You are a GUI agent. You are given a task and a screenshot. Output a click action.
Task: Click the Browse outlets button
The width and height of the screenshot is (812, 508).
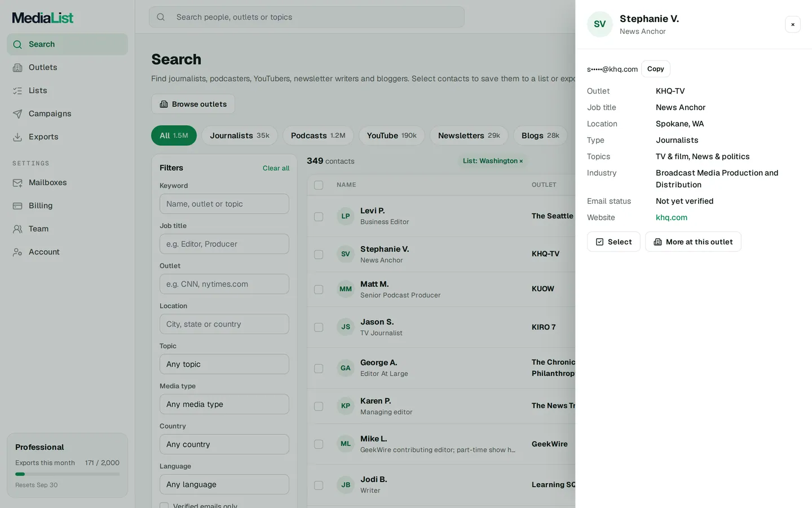pos(193,104)
